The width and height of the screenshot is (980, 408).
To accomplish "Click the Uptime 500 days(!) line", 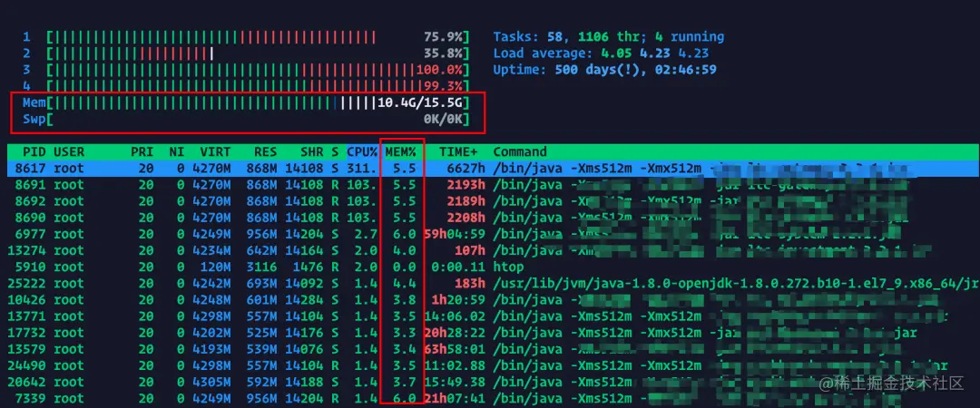I will pyautogui.click(x=605, y=69).
